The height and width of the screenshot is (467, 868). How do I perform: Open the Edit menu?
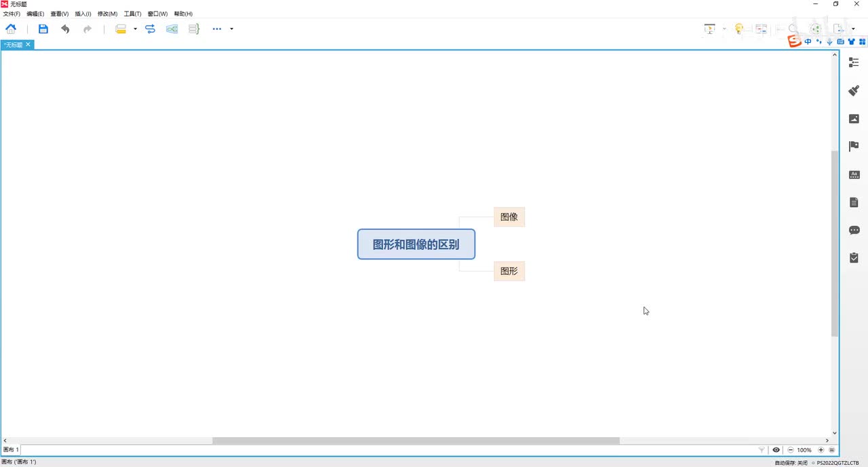[x=35, y=14]
